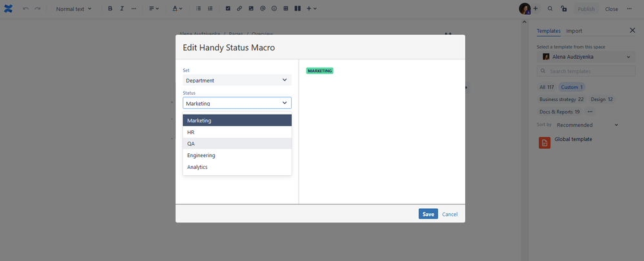
Task: Click the page width toggle arrows
Action: (448, 34)
